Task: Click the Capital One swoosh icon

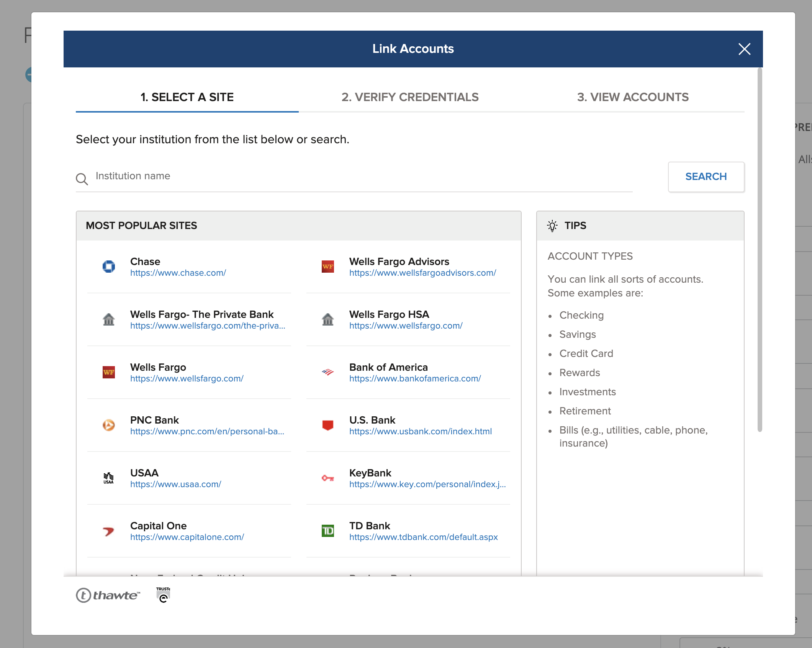Action: (x=109, y=531)
